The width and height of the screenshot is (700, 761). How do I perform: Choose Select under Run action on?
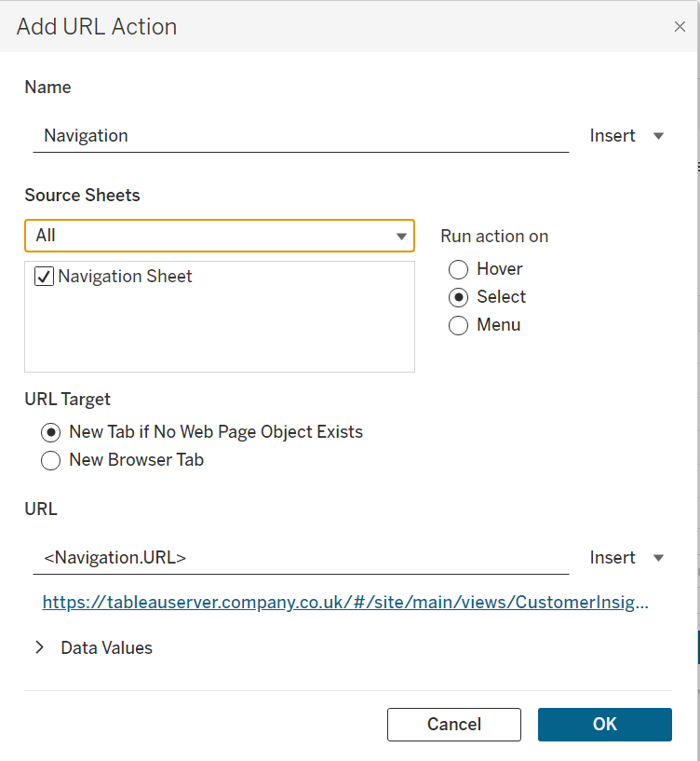[458, 297]
